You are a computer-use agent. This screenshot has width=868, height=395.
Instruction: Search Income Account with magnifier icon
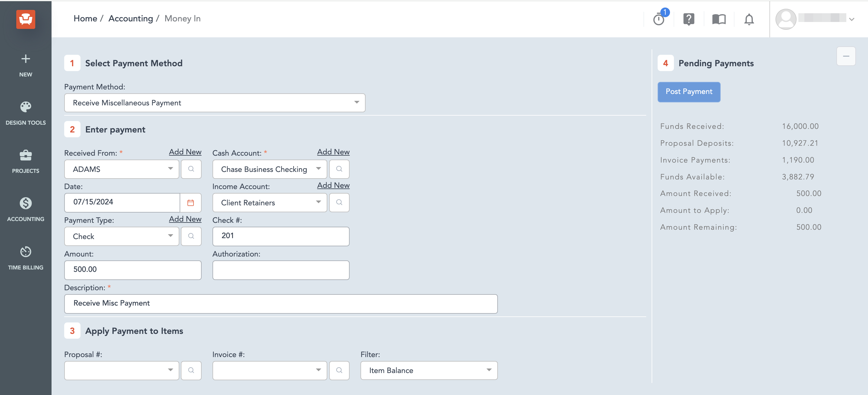(339, 202)
